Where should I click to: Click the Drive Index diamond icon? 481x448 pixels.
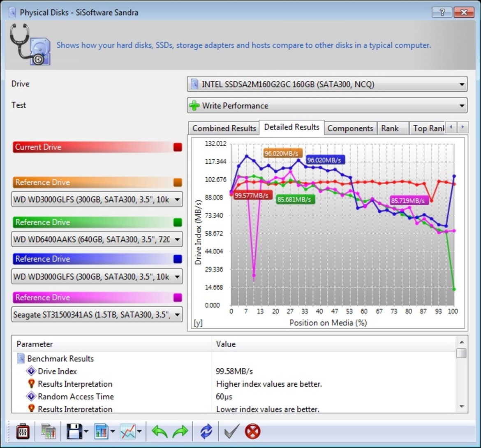coord(31,371)
